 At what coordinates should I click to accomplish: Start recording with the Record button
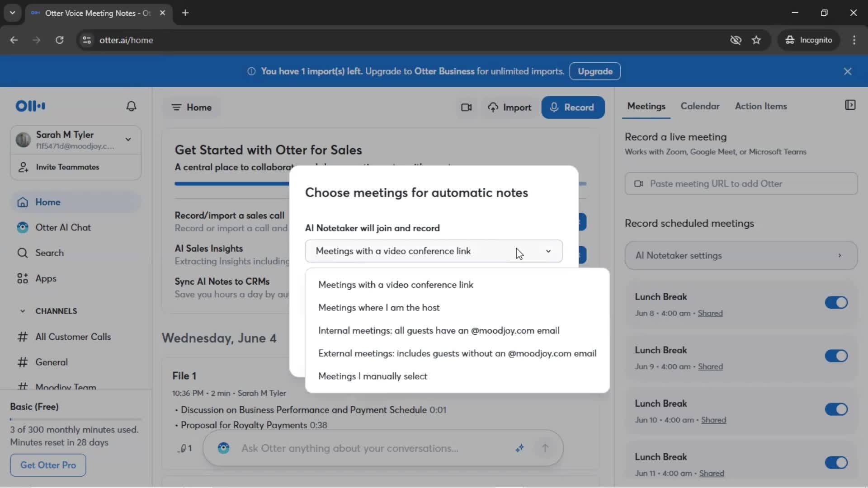click(573, 108)
